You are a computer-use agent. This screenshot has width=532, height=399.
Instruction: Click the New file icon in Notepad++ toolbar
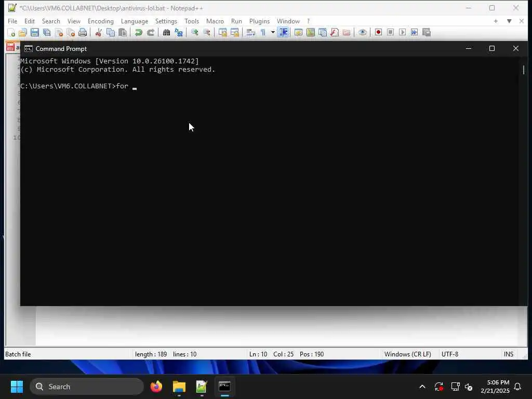pyautogui.click(x=11, y=33)
